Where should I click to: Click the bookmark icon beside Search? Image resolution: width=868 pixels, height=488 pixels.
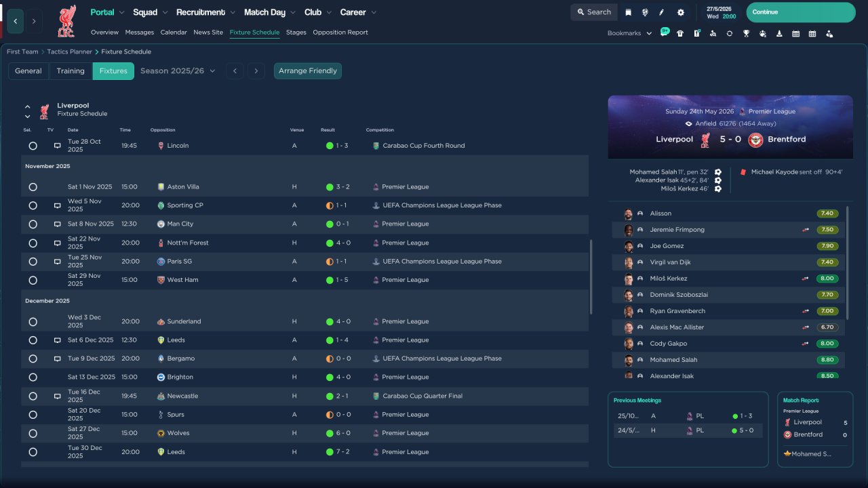[x=629, y=12]
